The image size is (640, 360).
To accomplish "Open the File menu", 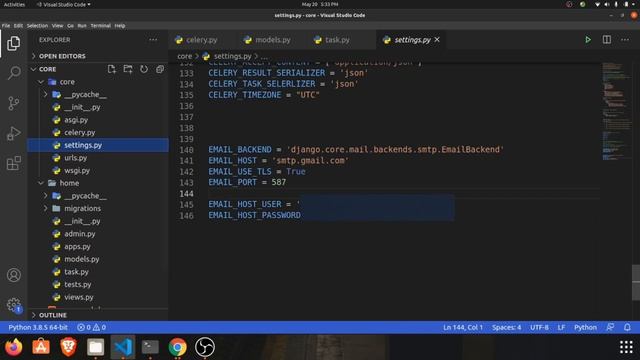I will (x=6, y=25).
